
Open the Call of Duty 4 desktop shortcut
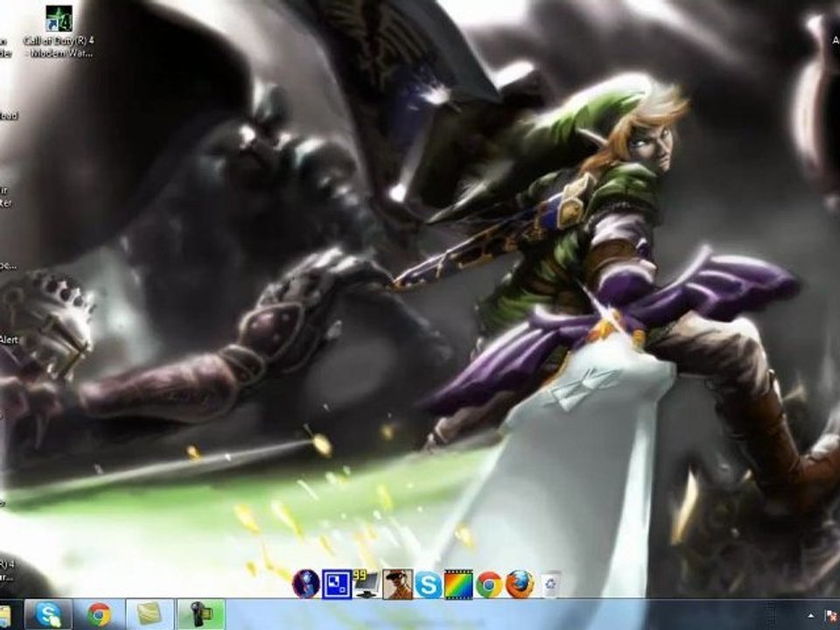pos(59,32)
